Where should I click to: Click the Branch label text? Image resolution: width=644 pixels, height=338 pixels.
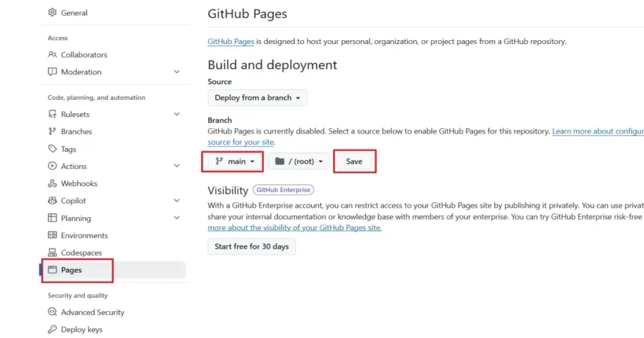point(219,120)
